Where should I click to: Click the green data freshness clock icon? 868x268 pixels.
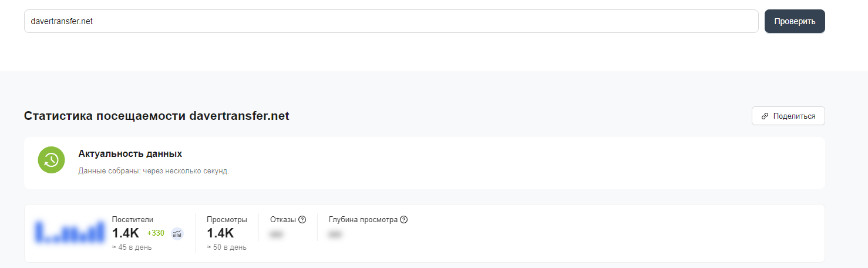tap(51, 160)
